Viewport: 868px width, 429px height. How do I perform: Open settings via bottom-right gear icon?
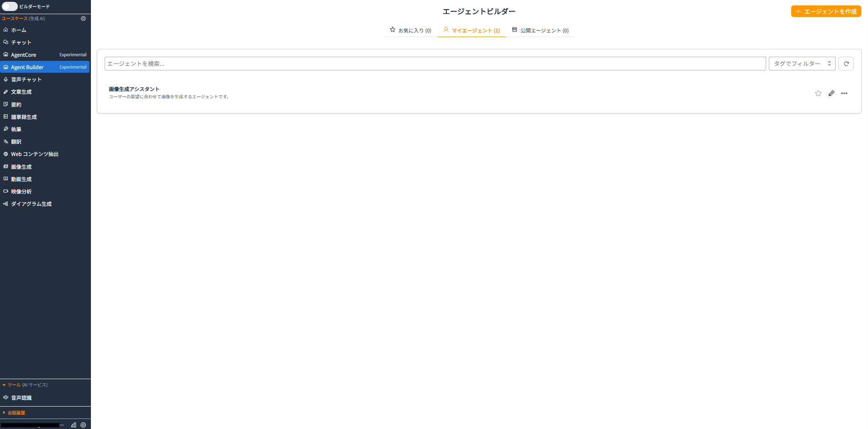coord(83,425)
